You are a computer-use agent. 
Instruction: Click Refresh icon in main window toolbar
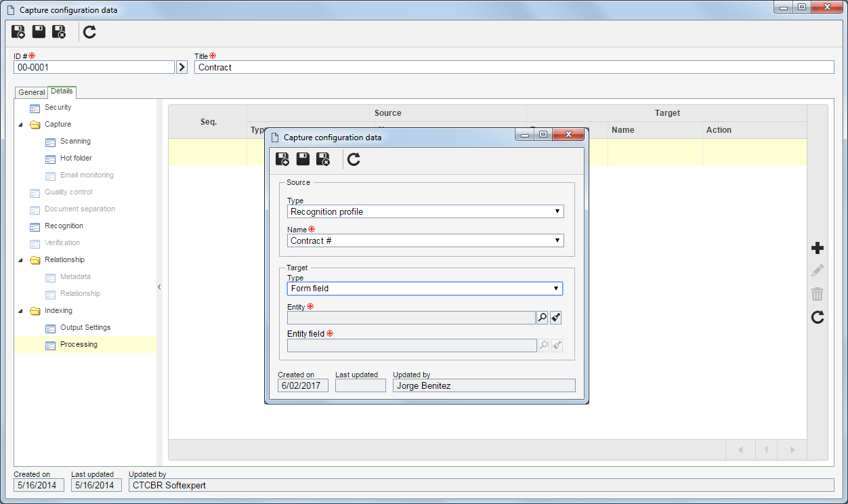pos(89,31)
